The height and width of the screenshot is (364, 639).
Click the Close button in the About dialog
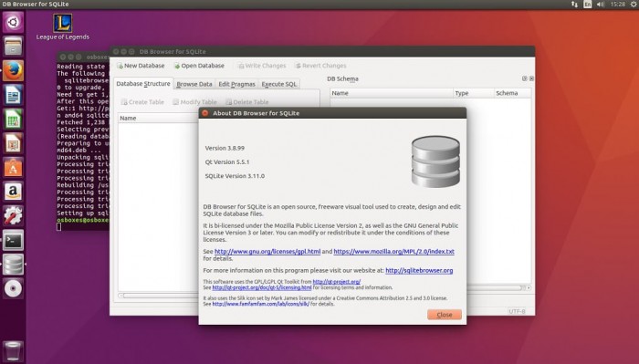tap(445, 315)
